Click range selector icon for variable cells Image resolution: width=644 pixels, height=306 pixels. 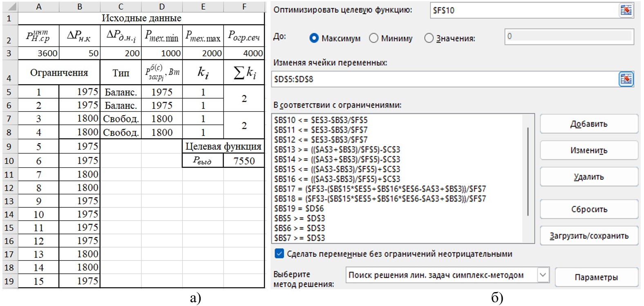tap(626, 79)
